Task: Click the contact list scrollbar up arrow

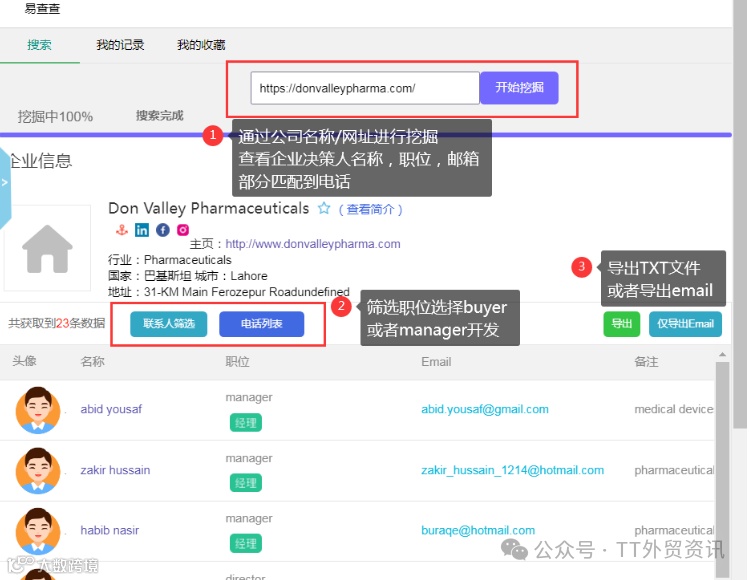Action: pyautogui.click(x=722, y=354)
